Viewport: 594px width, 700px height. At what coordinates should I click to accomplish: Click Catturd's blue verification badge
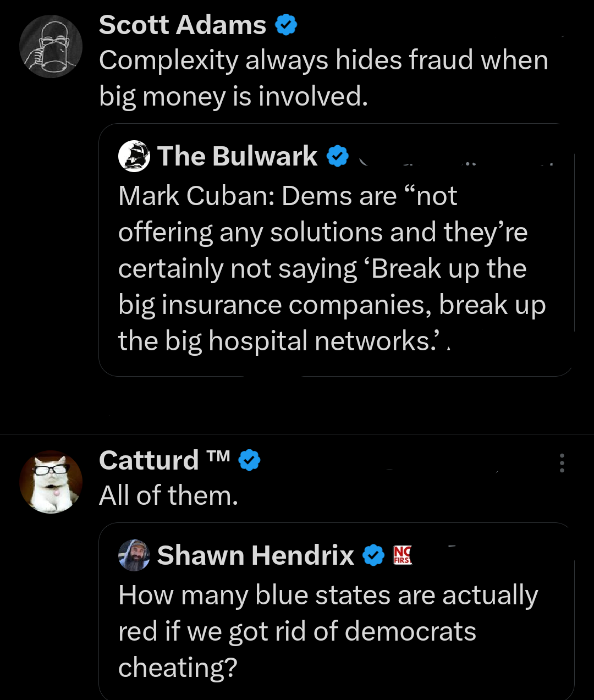(x=250, y=460)
